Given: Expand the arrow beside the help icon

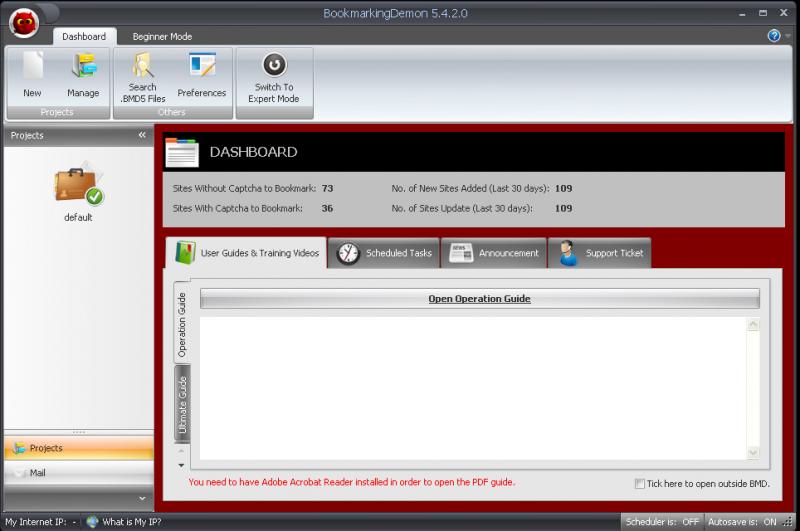Looking at the screenshot, I should coord(788,36).
